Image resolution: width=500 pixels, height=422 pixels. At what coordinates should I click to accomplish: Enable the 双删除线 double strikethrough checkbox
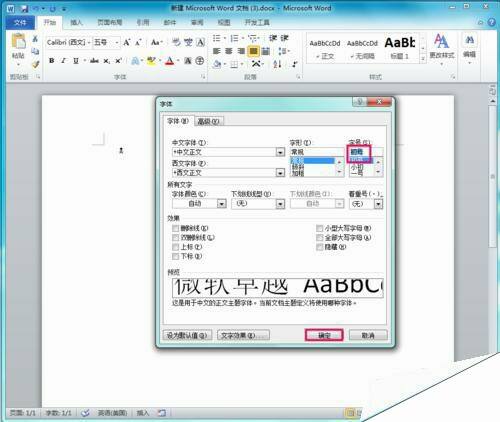(x=175, y=238)
